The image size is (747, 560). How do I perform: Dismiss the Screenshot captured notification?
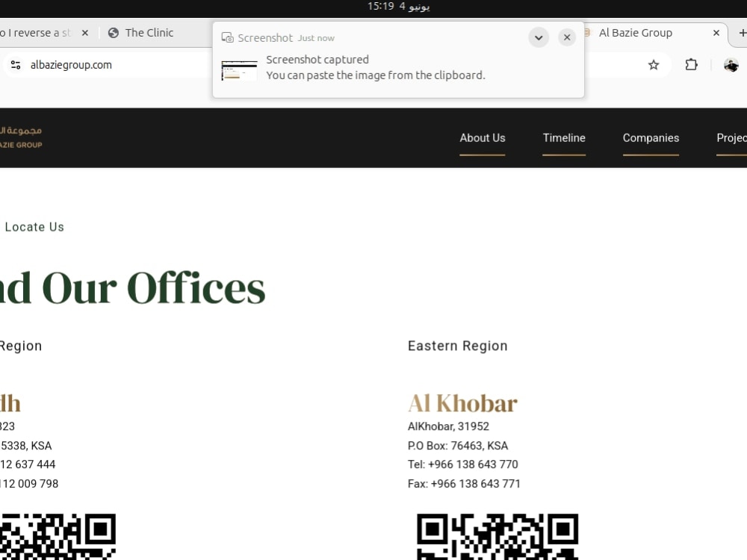(566, 37)
